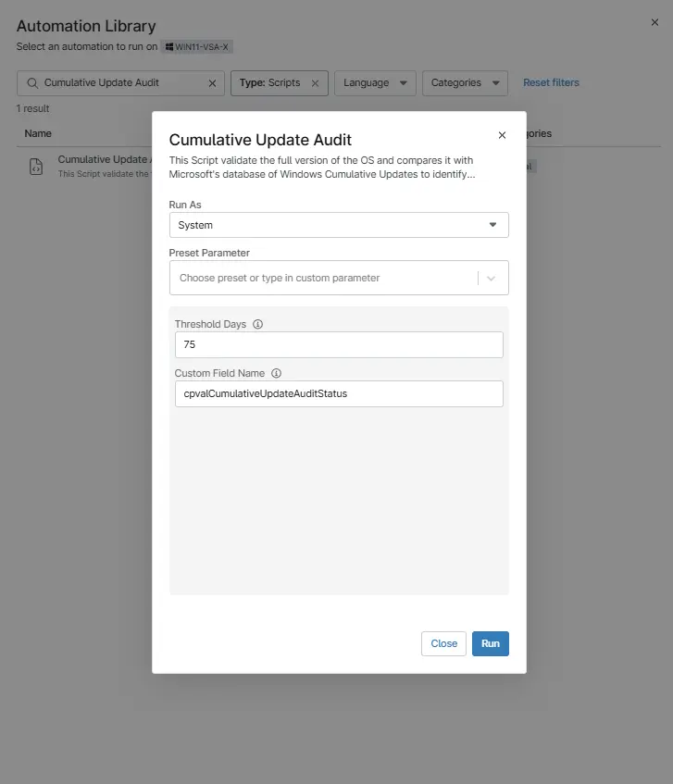This screenshot has height=784, width=673.
Task: Open the Language filter dropdown
Action: click(x=375, y=83)
